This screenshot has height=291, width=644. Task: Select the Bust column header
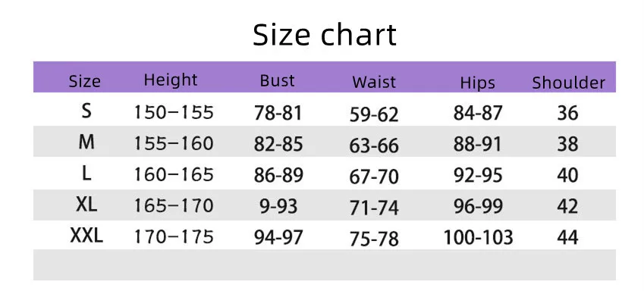[277, 80]
